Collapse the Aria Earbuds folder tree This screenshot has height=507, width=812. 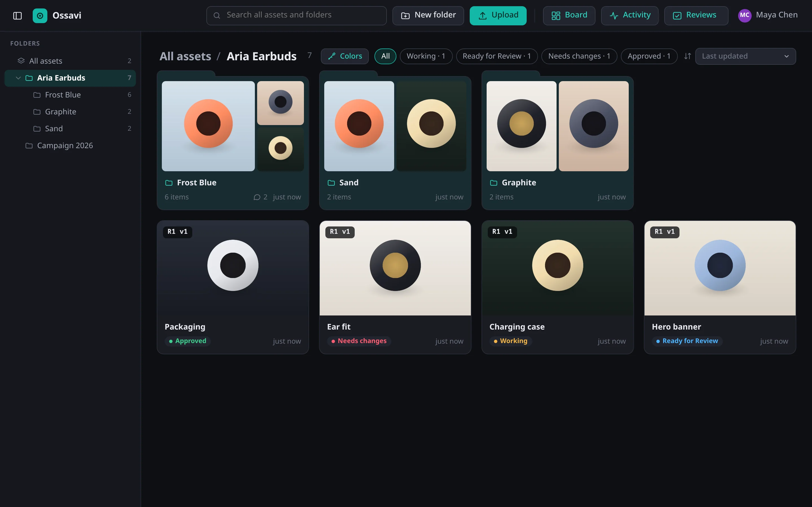[x=18, y=78]
